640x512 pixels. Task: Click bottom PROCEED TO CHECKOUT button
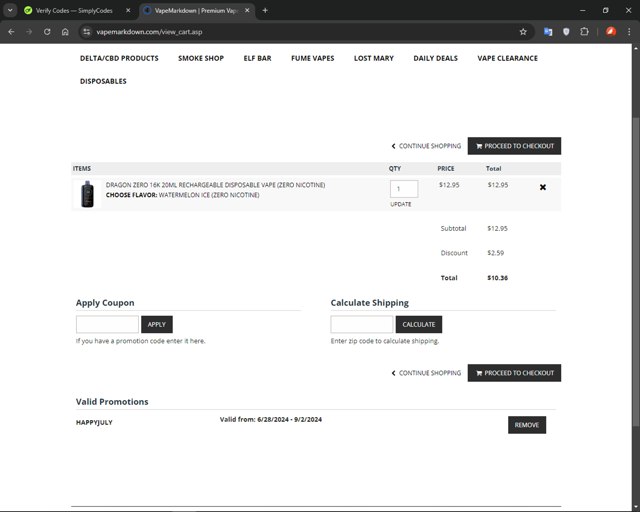coord(514,373)
